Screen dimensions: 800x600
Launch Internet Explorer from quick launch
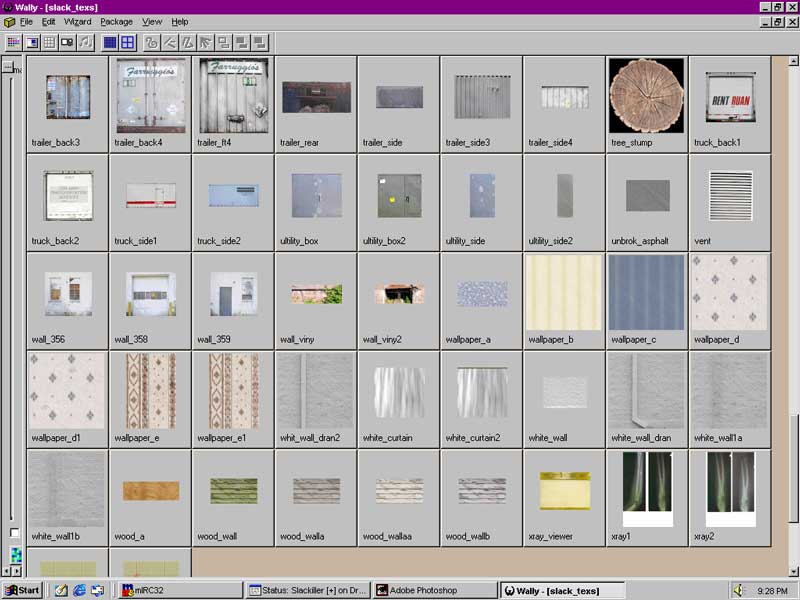[x=79, y=590]
